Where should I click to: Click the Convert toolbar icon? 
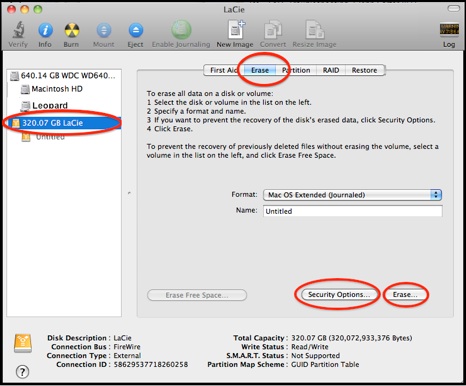click(x=273, y=30)
